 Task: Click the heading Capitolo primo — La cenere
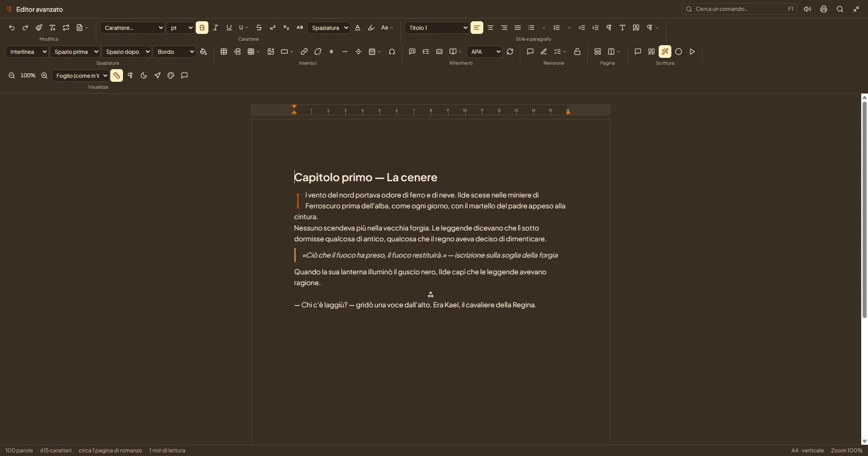366,177
